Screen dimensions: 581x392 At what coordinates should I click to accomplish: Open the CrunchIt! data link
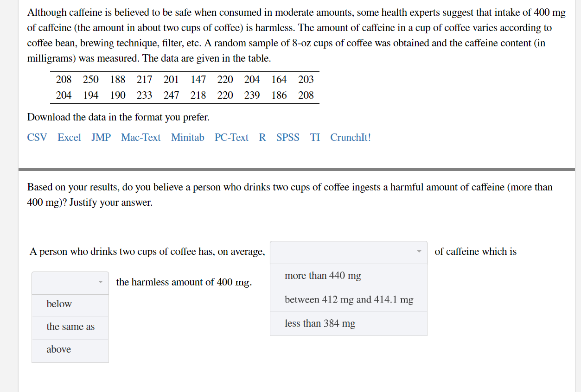coord(350,137)
